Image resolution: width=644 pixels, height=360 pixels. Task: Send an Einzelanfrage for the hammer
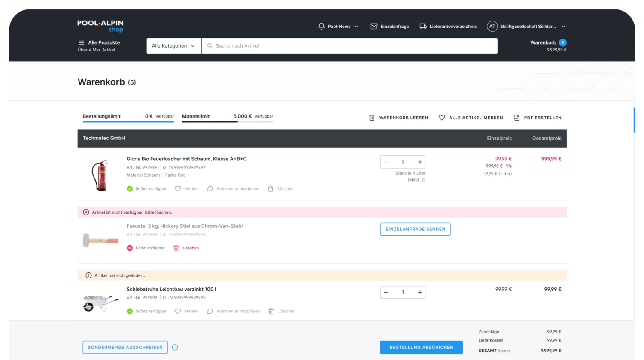coord(415,229)
